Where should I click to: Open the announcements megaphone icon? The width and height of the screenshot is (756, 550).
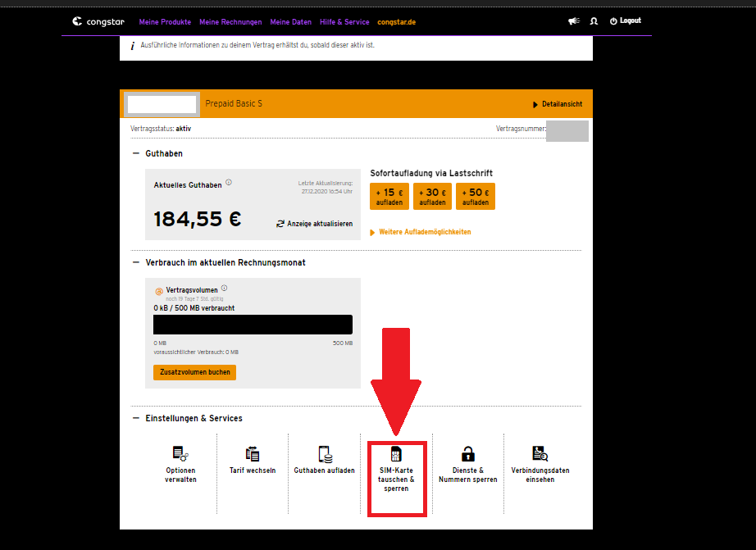coord(574,21)
